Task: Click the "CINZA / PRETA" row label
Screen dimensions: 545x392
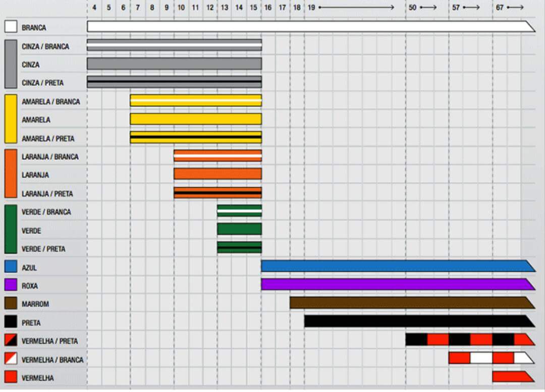Action: (42, 83)
